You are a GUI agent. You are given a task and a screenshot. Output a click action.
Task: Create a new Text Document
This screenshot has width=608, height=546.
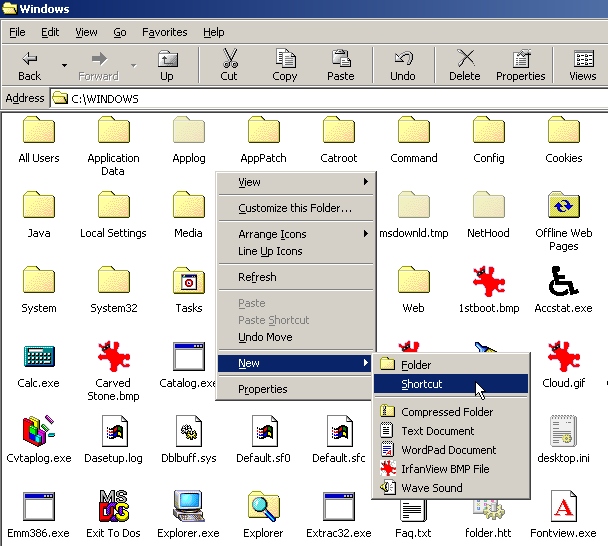tap(451, 431)
